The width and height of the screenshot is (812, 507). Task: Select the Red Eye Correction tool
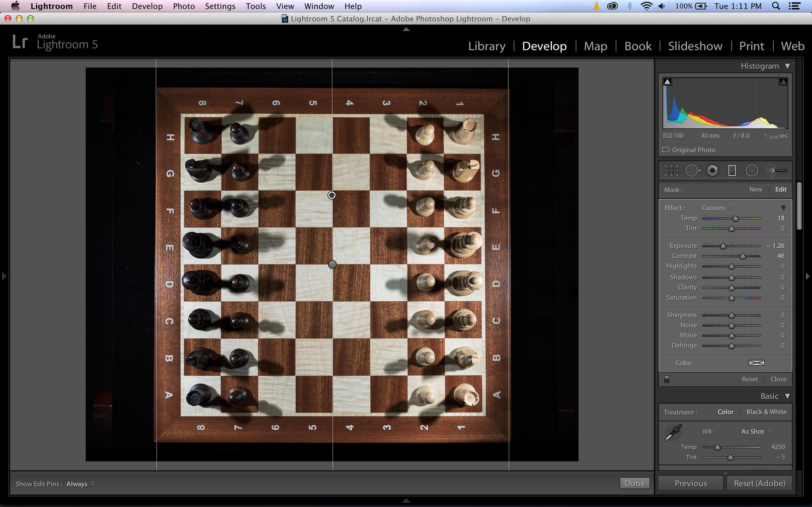(x=712, y=171)
